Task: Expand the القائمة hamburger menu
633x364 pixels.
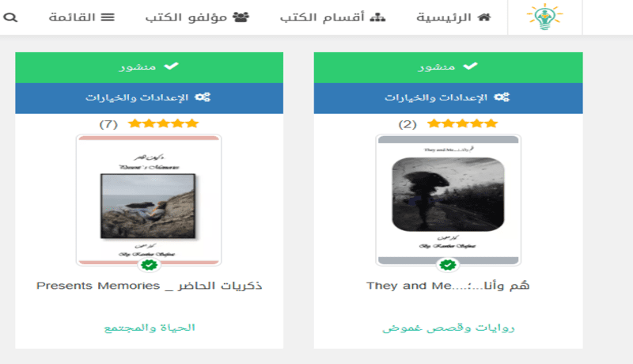Action: tap(82, 17)
